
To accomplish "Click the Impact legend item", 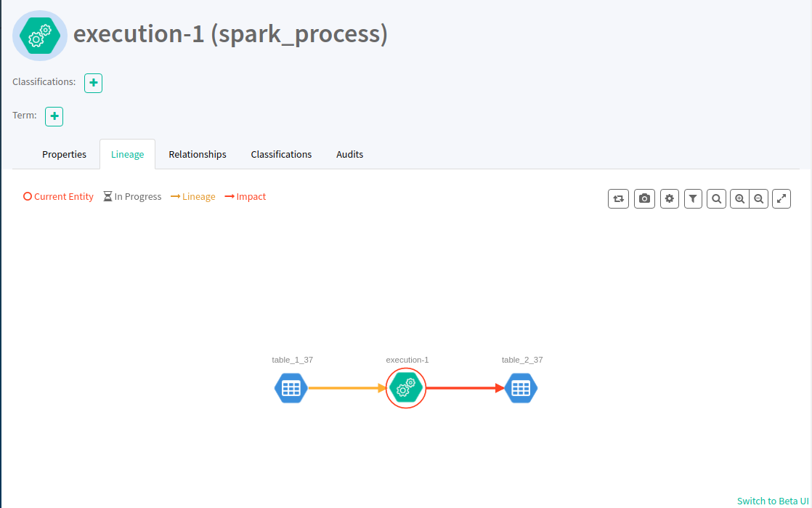I will point(245,197).
